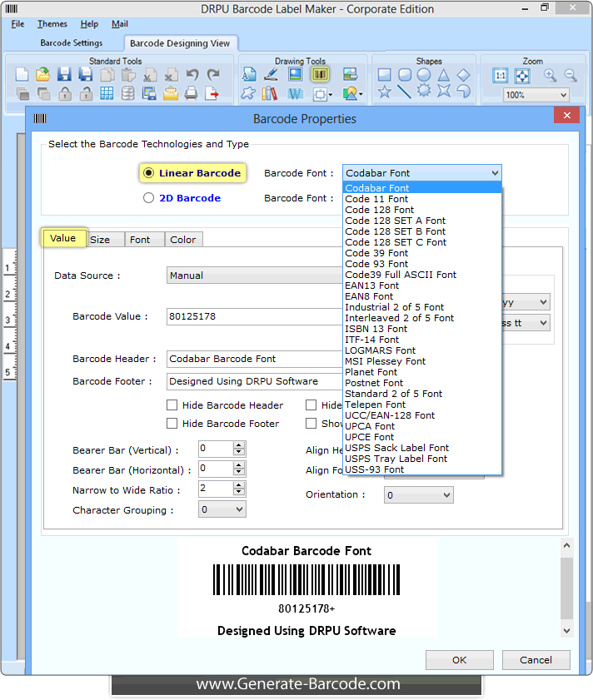This screenshot has height=700, width=593.
Task: Select the Picture drawing tool
Action: [296, 74]
